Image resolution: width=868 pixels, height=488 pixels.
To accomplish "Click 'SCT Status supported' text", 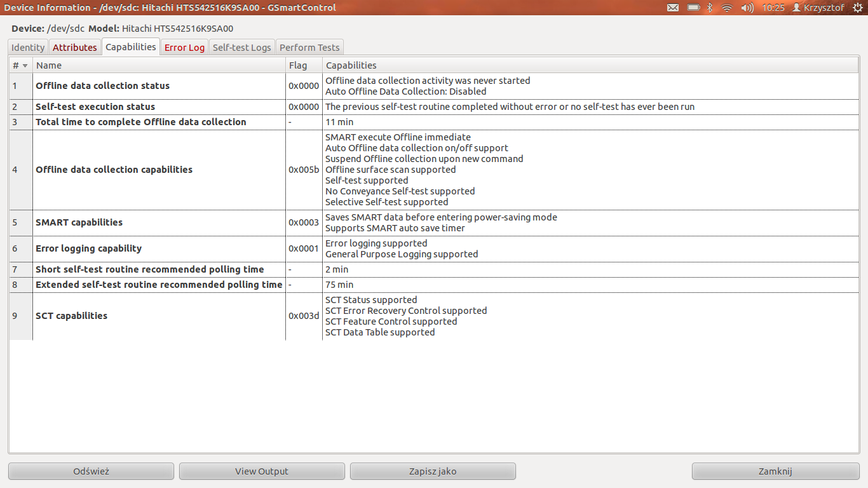I will pyautogui.click(x=372, y=300).
